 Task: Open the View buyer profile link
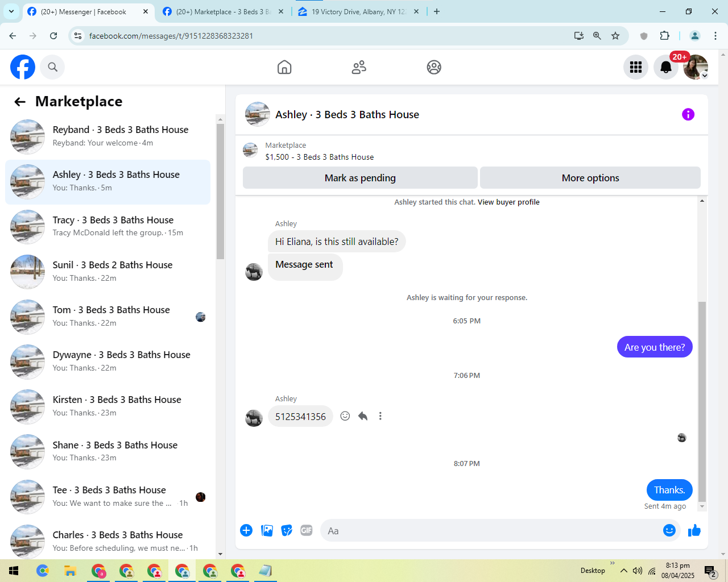coord(508,202)
